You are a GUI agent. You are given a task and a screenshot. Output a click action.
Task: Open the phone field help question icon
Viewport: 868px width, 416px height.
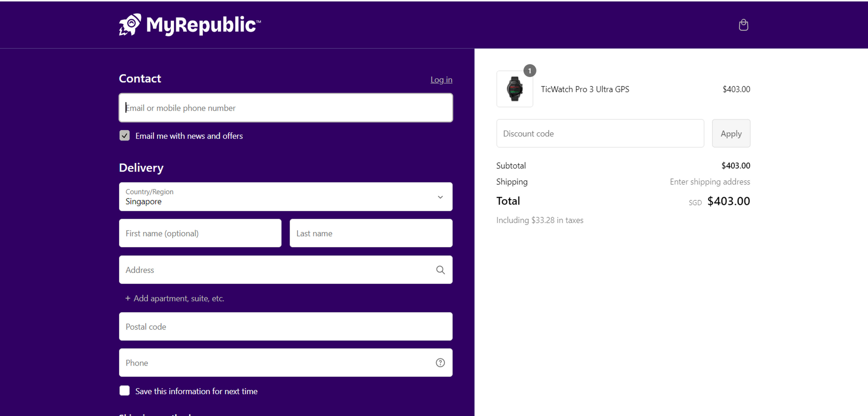tap(440, 363)
